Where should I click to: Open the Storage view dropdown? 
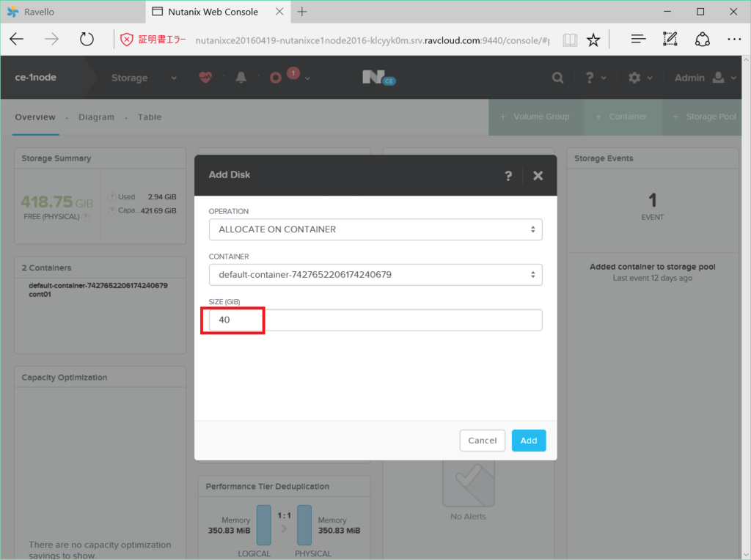pyautogui.click(x=144, y=78)
